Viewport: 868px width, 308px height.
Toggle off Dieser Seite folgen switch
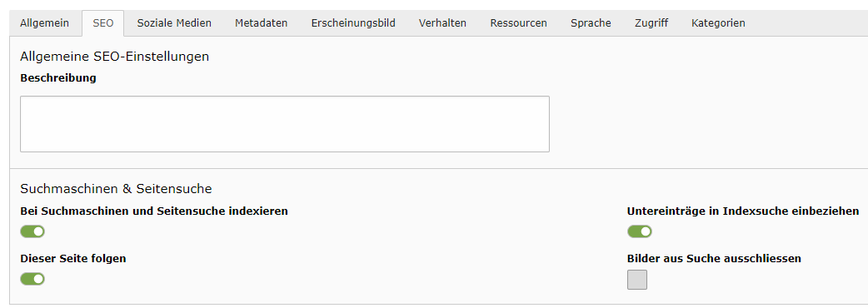pos(32,279)
